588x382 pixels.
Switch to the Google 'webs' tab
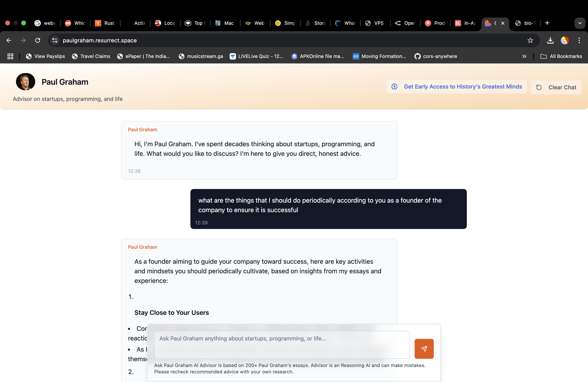click(45, 23)
